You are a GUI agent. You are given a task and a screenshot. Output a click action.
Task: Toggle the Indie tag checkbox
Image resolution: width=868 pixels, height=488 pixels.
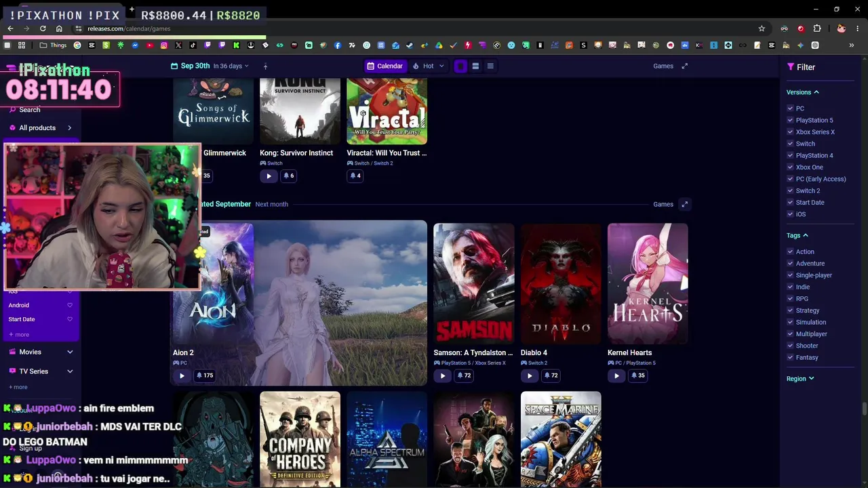coord(790,287)
